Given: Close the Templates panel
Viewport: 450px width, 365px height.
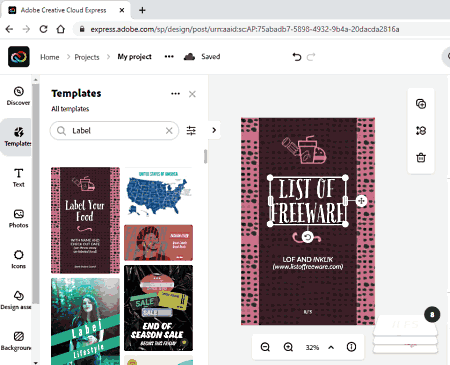Looking at the screenshot, I should [192, 94].
